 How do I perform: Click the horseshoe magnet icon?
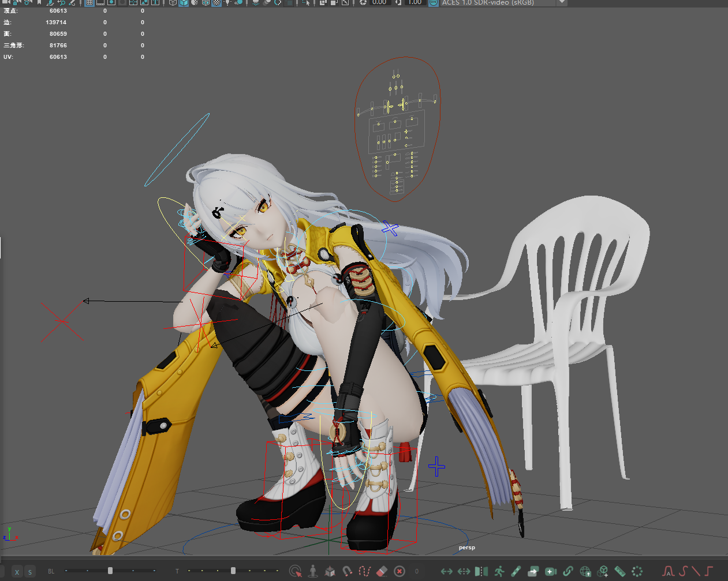pos(348,571)
